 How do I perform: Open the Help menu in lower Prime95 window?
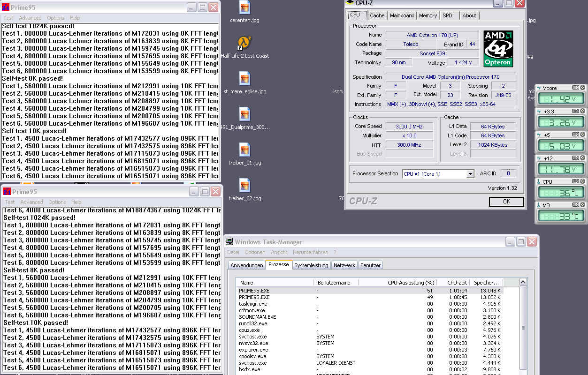pyautogui.click(x=76, y=202)
